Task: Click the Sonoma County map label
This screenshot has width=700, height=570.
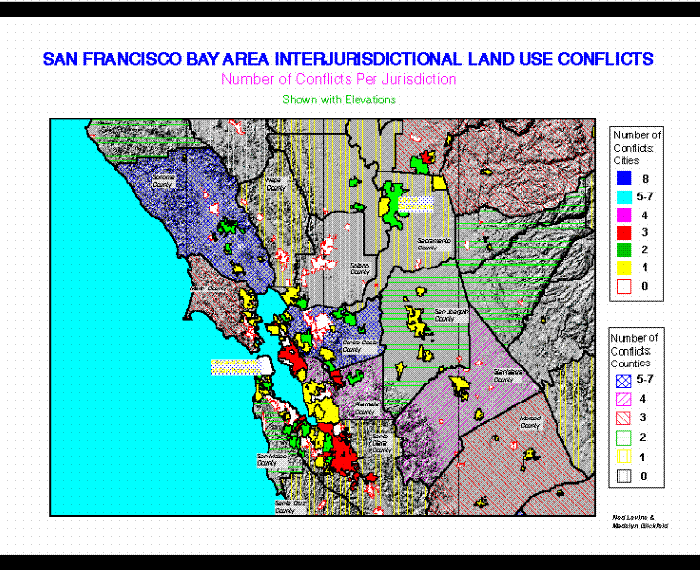Action: (163, 181)
